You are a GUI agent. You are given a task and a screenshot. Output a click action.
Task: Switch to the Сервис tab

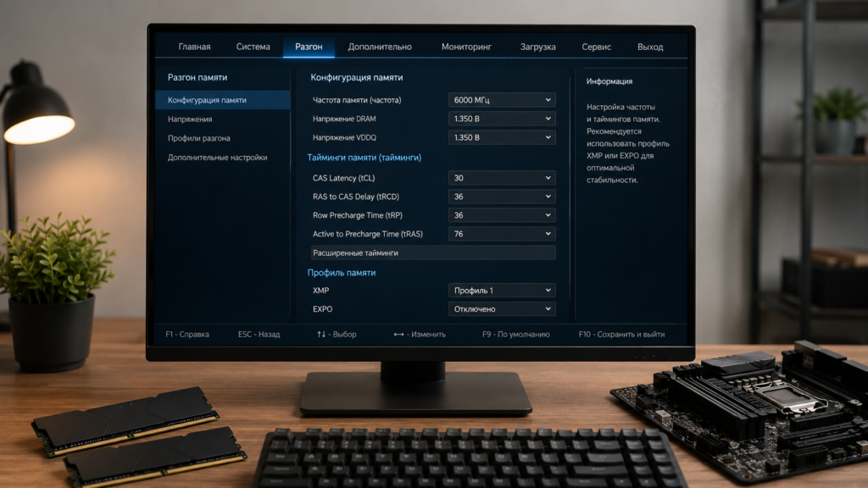[x=596, y=47]
